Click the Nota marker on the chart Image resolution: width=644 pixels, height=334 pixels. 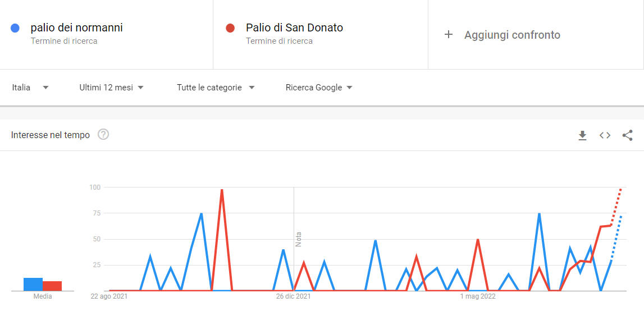299,239
